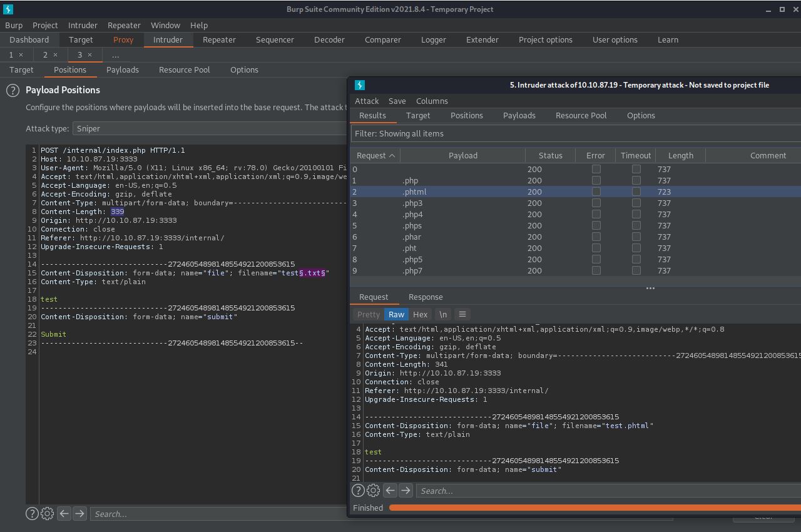Open Payload Positions help icon
801x532 pixels.
[x=13, y=90]
